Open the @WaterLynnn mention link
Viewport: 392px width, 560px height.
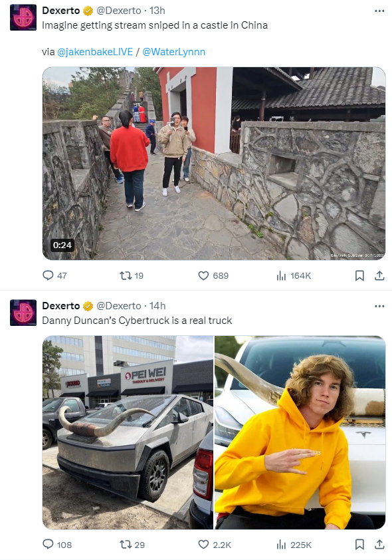[173, 52]
